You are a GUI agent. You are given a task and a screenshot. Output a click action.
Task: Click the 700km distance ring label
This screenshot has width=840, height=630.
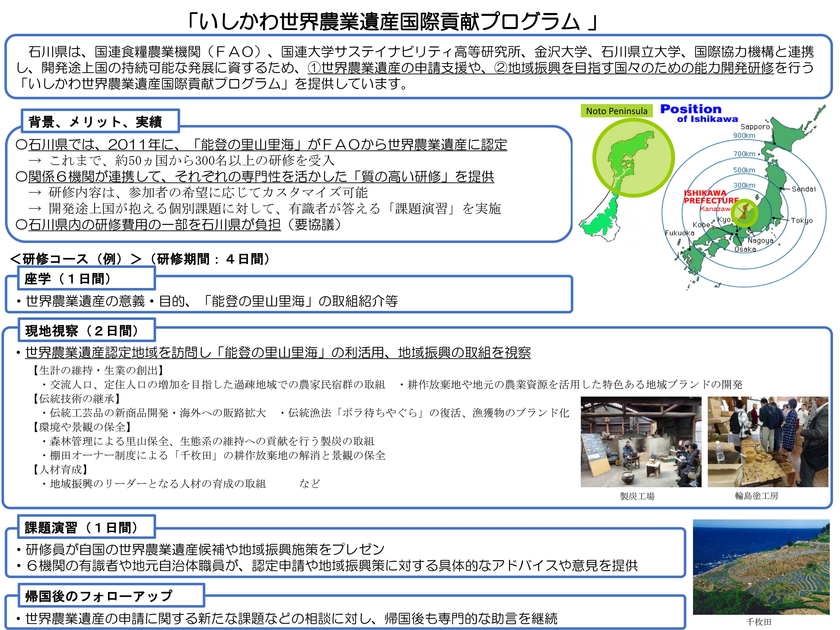[x=744, y=154]
